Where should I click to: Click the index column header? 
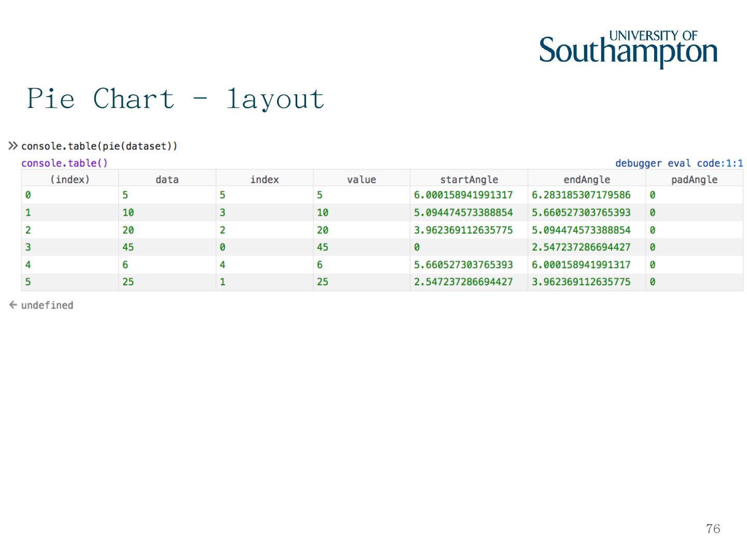click(x=264, y=179)
